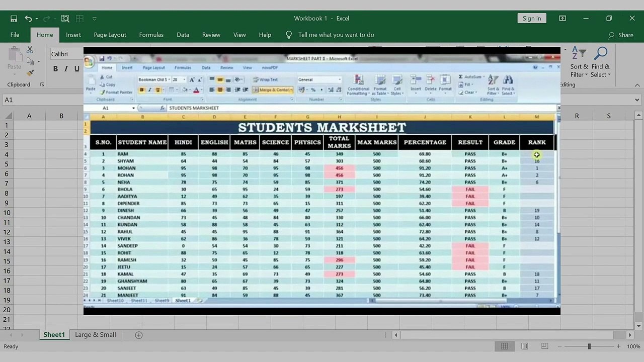
Task: Cut selection with the scissors icon
Action: (x=30, y=50)
